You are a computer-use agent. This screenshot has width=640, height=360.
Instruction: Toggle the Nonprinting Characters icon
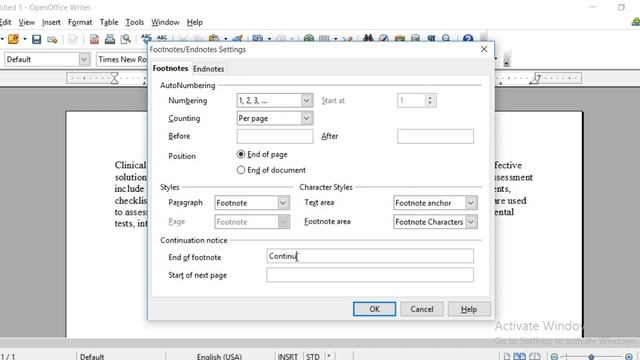(x=431, y=39)
